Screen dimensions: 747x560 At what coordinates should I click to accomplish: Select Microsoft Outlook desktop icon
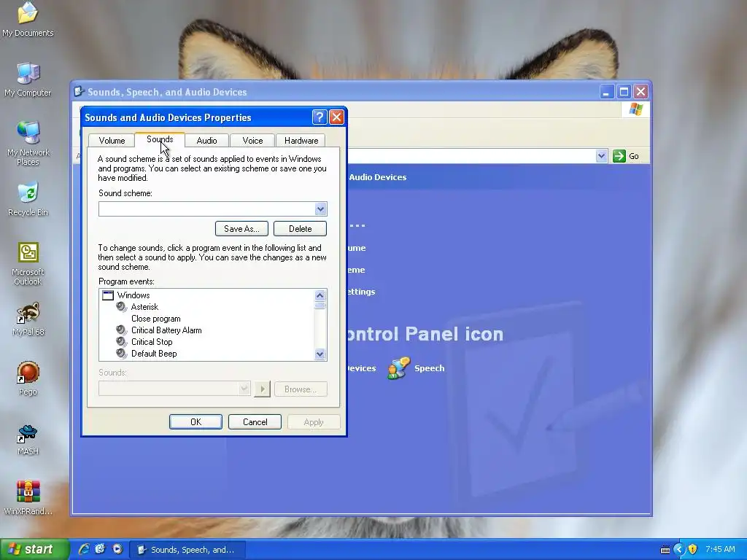pos(28,263)
